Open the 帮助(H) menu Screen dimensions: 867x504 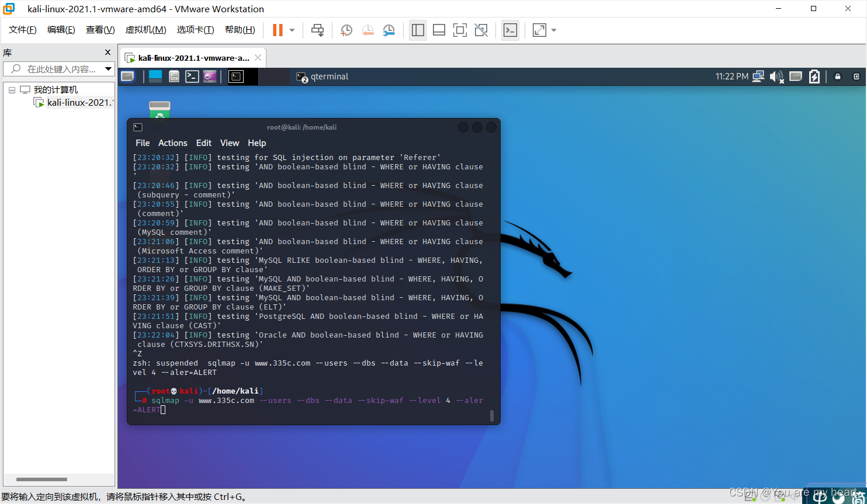(240, 30)
